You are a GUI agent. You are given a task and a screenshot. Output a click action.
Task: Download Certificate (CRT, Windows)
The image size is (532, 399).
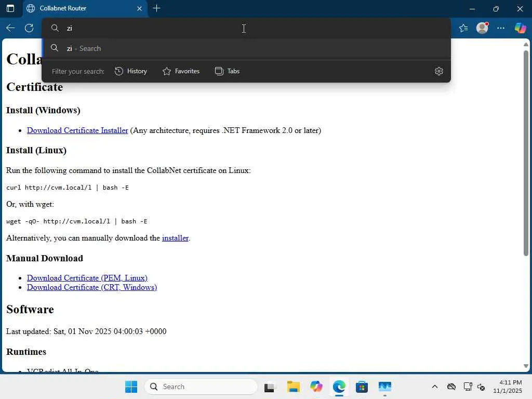pos(92,287)
